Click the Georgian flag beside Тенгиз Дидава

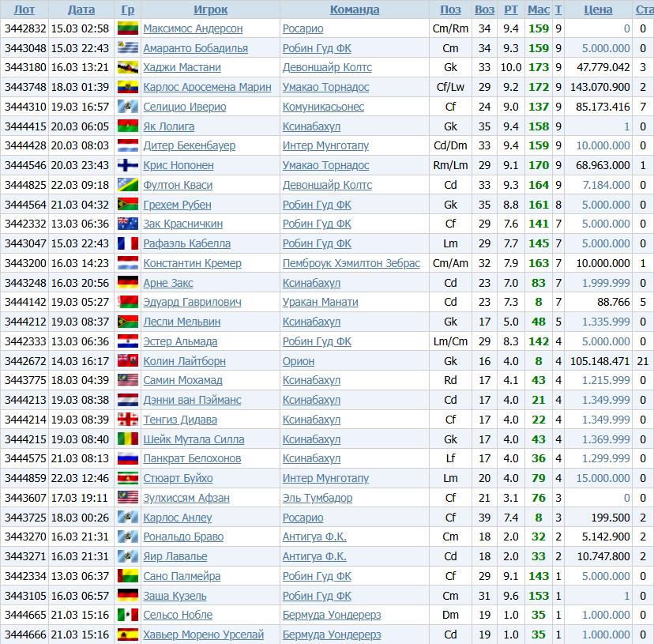tap(128, 420)
